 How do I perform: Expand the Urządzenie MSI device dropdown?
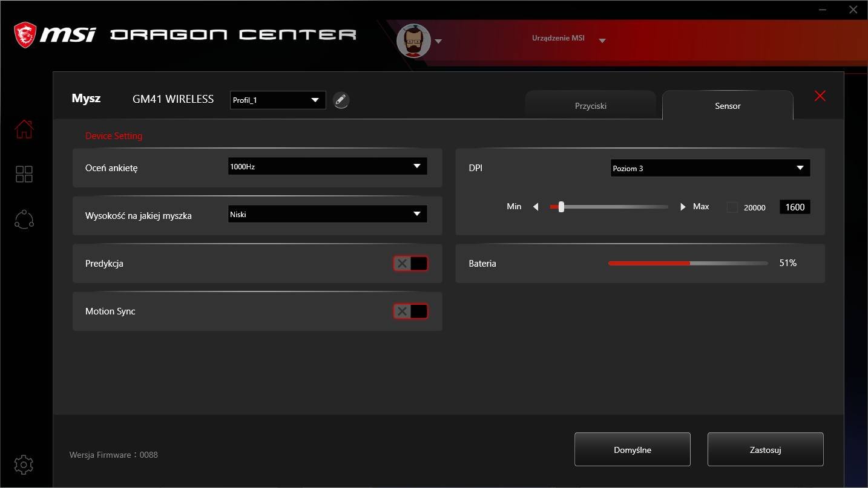(602, 41)
